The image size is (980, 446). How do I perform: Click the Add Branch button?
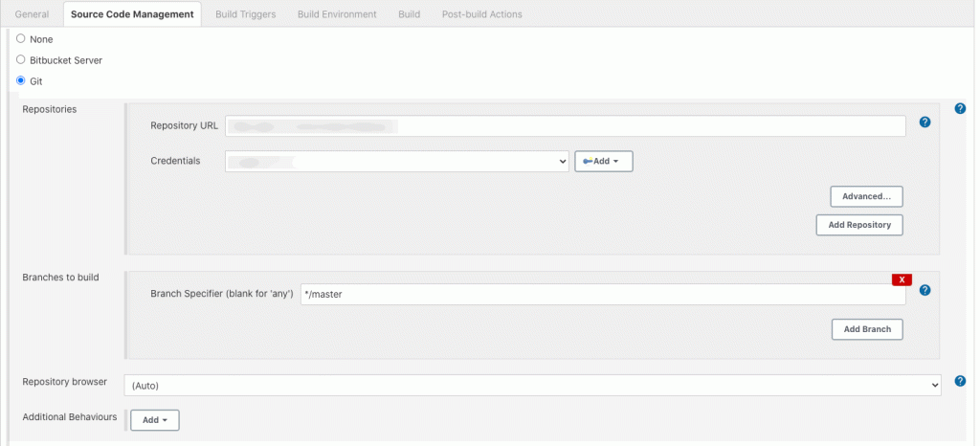pos(867,329)
